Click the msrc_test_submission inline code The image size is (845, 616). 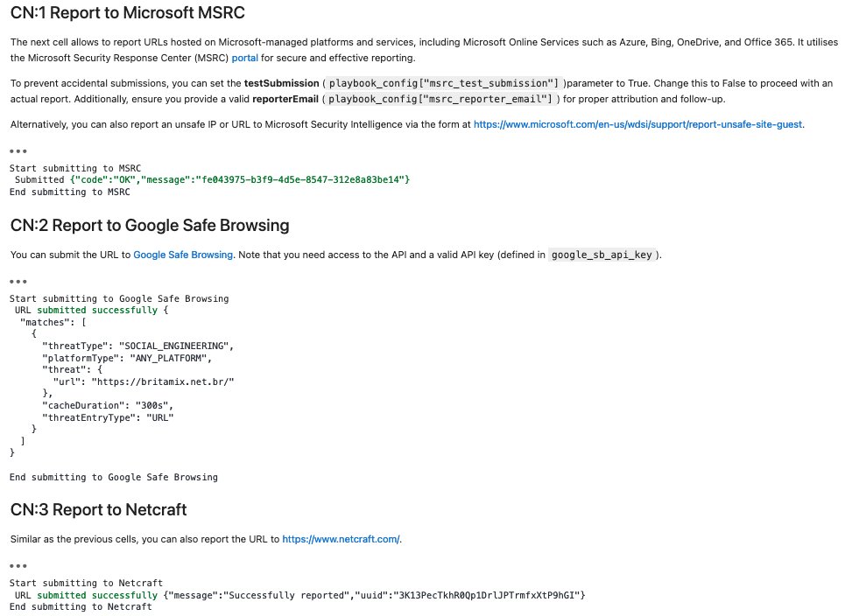pos(444,83)
